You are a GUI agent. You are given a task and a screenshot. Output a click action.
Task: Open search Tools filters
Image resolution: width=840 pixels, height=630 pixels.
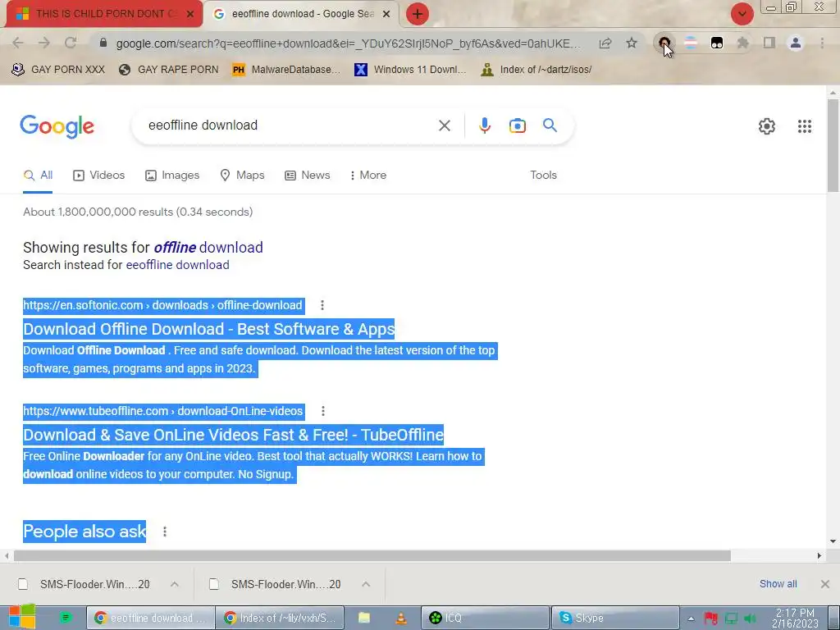click(x=543, y=176)
